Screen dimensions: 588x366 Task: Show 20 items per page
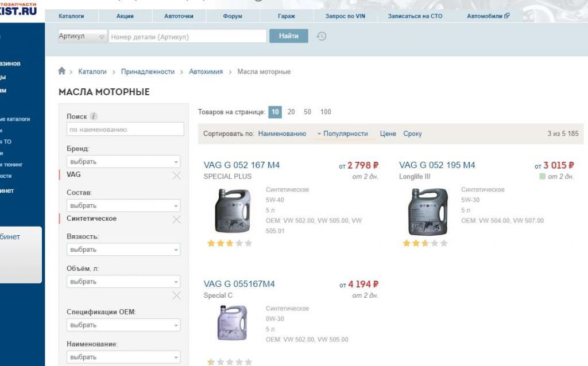tap(291, 112)
